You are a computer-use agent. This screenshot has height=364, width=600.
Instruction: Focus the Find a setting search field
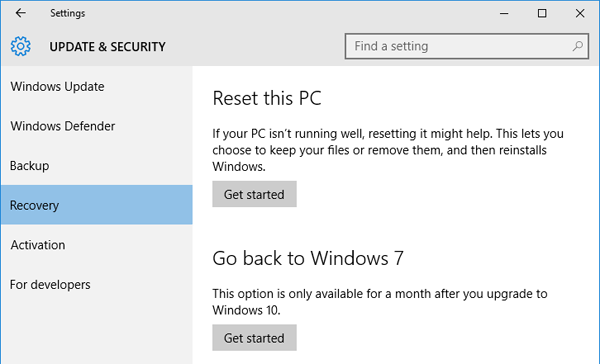[466, 46]
